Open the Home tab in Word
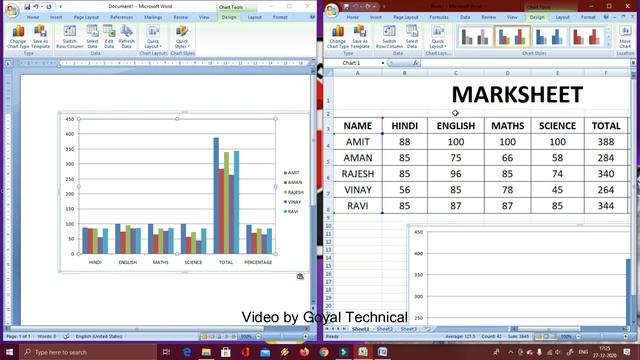640x360 pixels. (33, 17)
